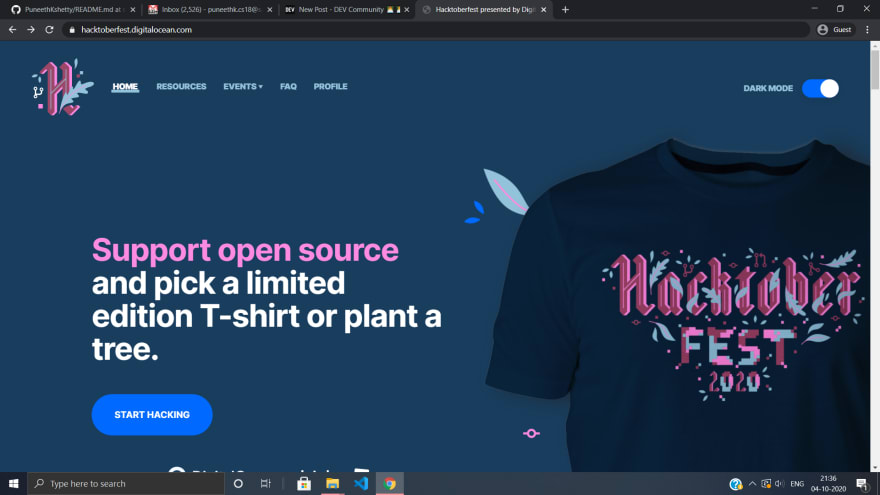The width and height of the screenshot is (880, 495).
Task: Open Visual Studio Code from taskbar
Action: 361,483
